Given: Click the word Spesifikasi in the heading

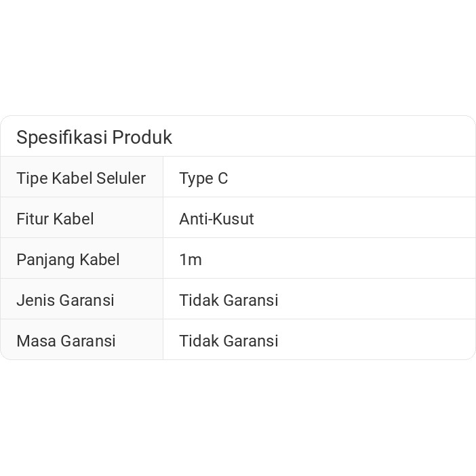Looking at the screenshot, I should point(62,137).
